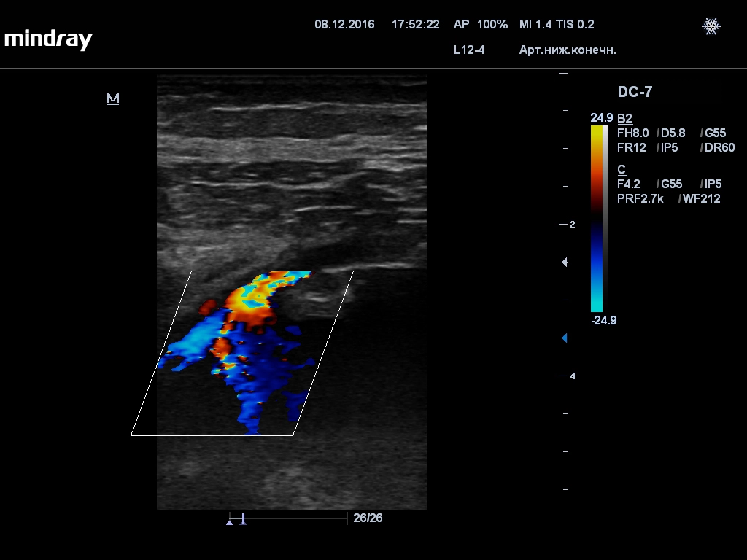Viewport: 747px width, 560px height.
Task: Click the Арт.ниж.конечн. exam preset label
Action: coord(568,50)
